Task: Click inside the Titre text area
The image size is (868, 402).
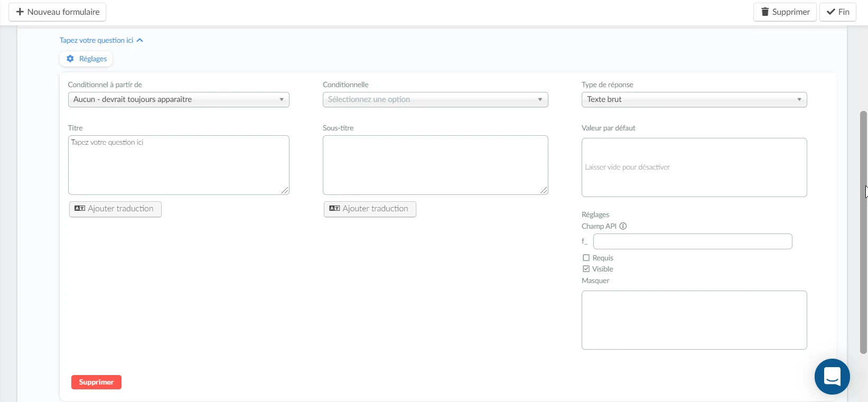Action: click(179, 165)
